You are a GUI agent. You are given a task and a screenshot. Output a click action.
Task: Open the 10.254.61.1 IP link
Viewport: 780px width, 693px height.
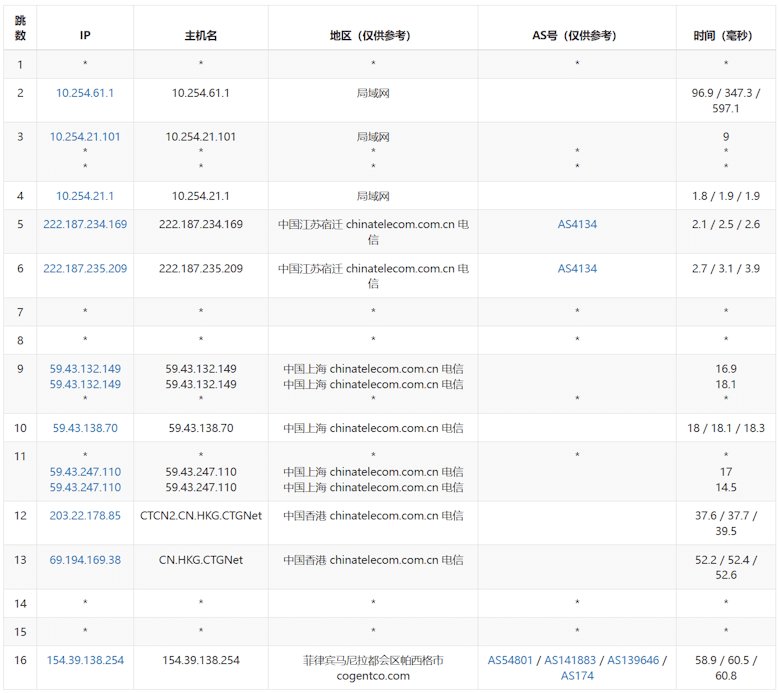click(x=85, y=93)
